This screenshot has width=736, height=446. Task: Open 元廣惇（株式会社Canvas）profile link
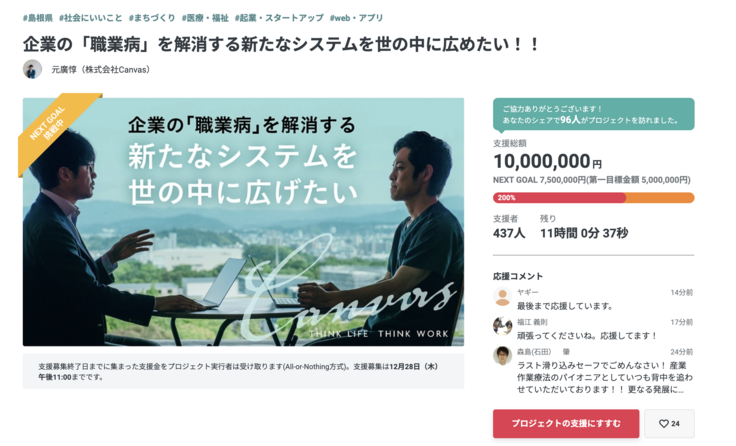click(x=101, y=70)
